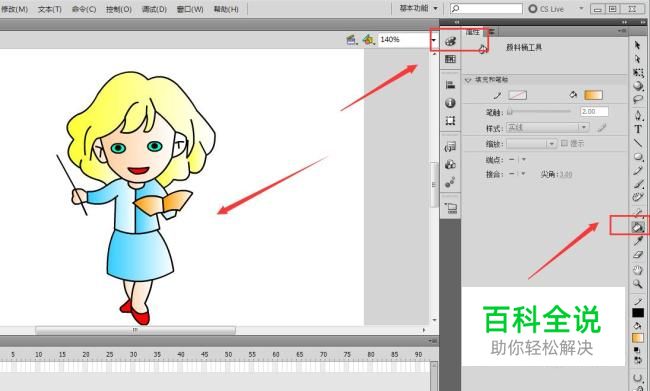Click the stroke width (笔触) slider
650x391 pixels.
539,111
